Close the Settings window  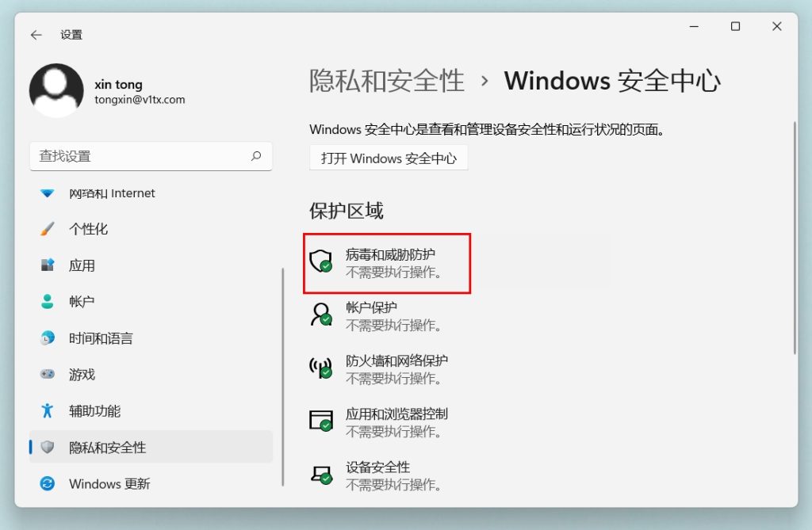click(777, 26)
